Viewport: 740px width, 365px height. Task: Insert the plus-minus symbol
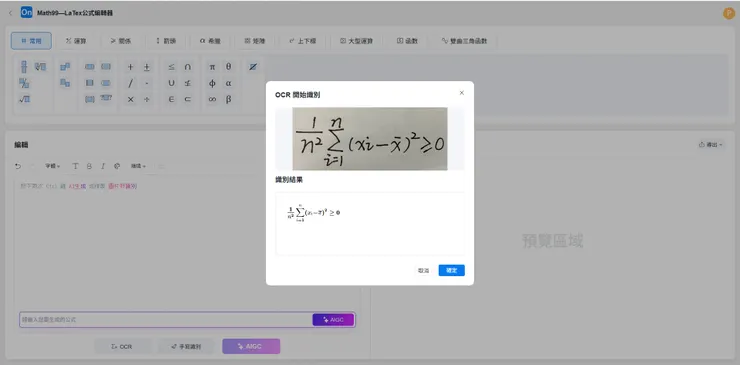(147, 67)
